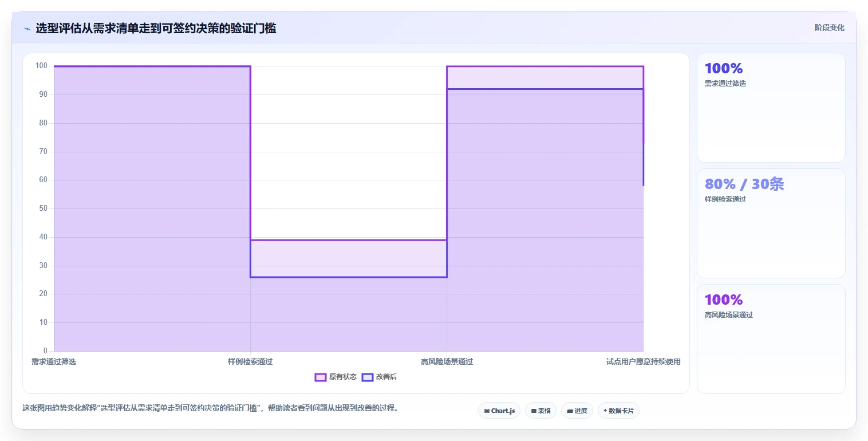Screen dimensions: 868x441
Task: Click the title 选型评估从需求清单走到可签约决策的验证门槛
Action: click(x=156, y=29)
